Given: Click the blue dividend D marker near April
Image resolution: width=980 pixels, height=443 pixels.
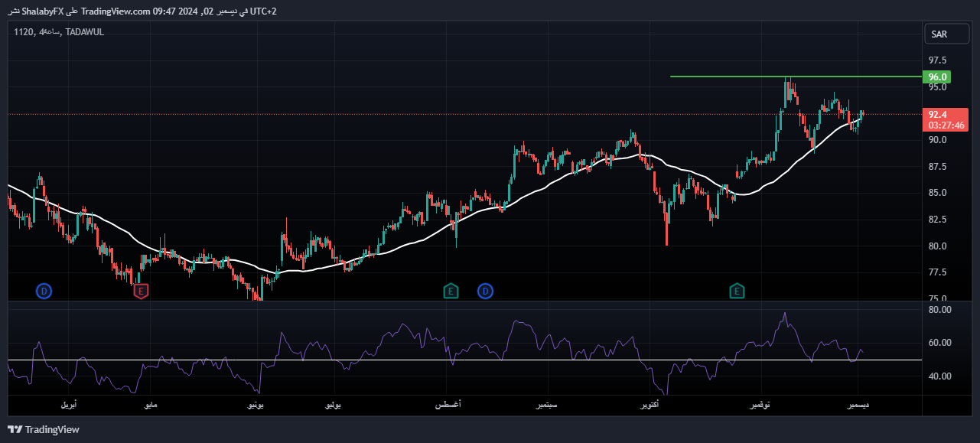Looking at the screenshot, I should click(44, 291).
